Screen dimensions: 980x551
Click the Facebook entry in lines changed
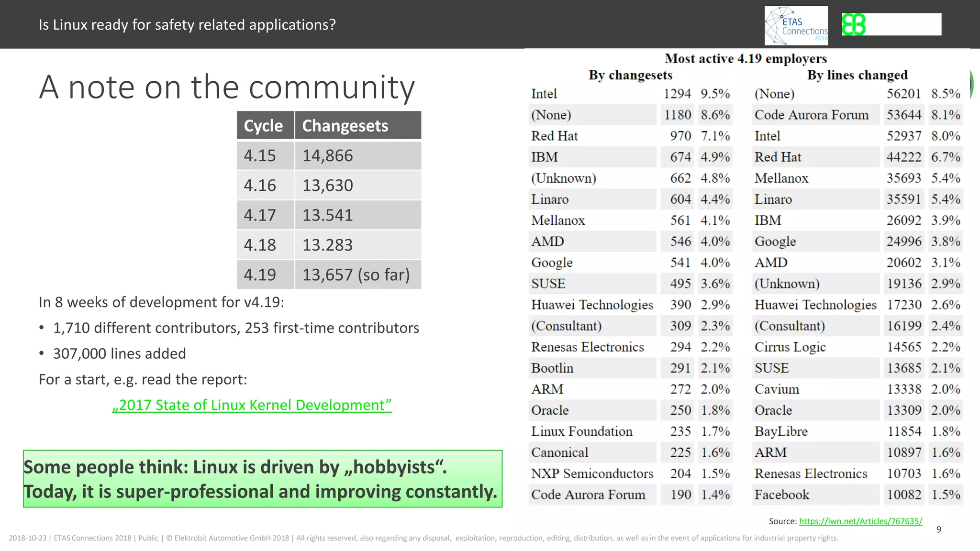782,495
